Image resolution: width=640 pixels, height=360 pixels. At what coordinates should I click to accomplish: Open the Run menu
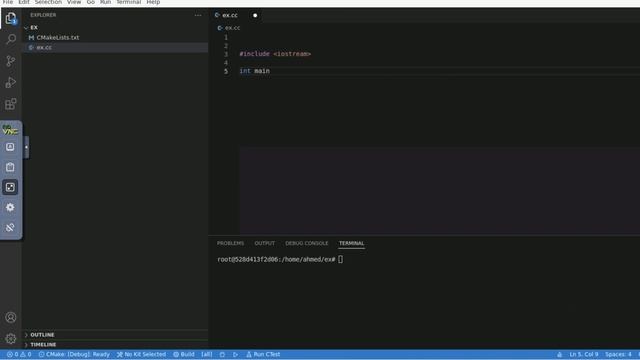(x=105, y=2)
